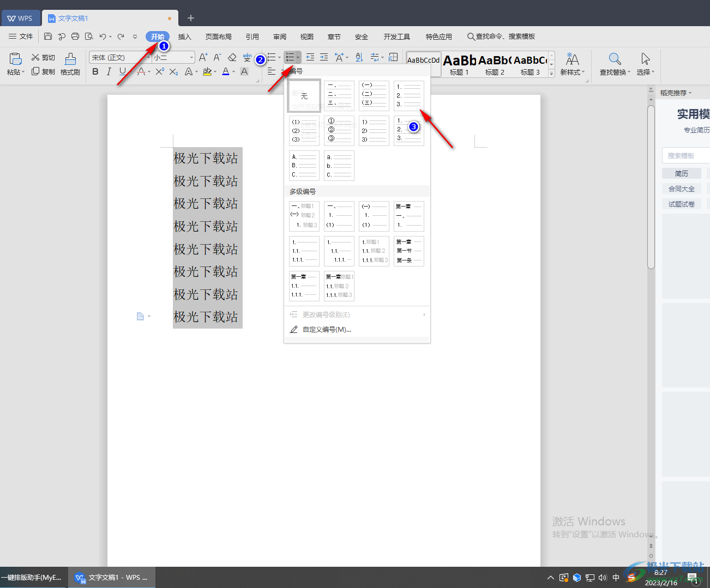Redo the last undone action
Viewport: 710px width, 588px height.
click(x=121, y=37)
